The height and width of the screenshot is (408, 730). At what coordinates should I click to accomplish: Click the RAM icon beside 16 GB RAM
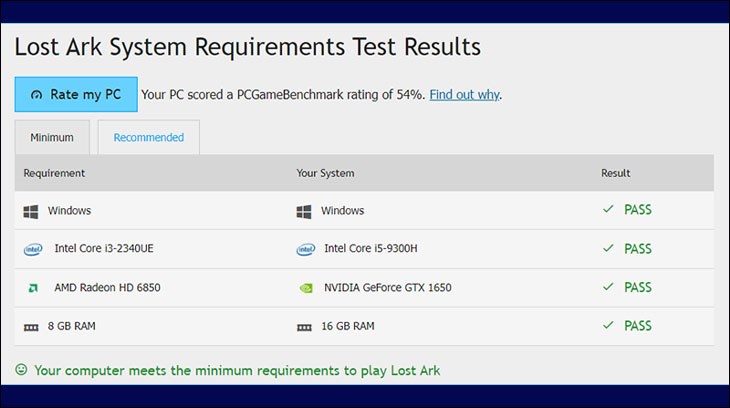coord(304,326)
